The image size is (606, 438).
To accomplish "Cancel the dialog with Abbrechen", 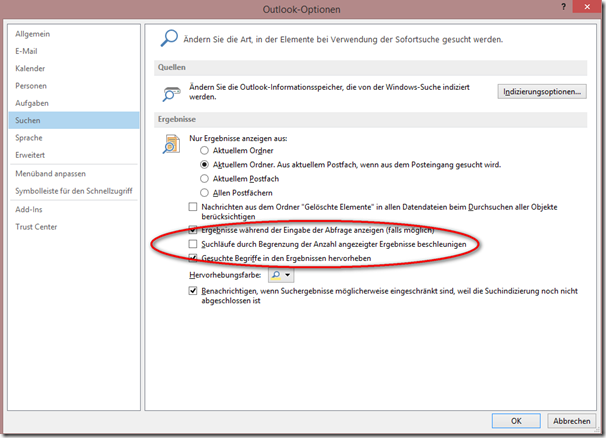I will click(x=571, y=421).
